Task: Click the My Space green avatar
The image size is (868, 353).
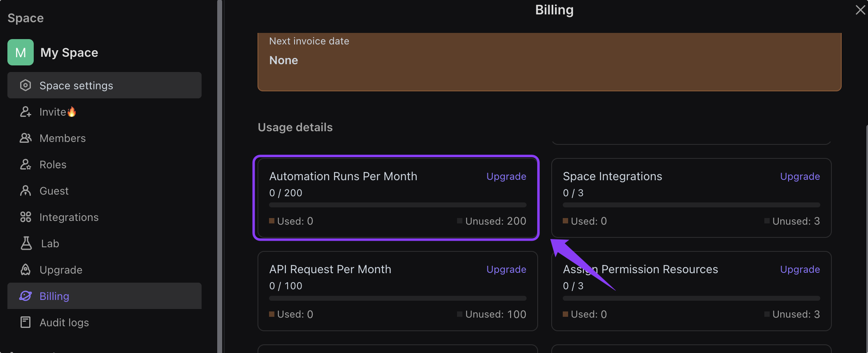Action: tap(21, 52)
